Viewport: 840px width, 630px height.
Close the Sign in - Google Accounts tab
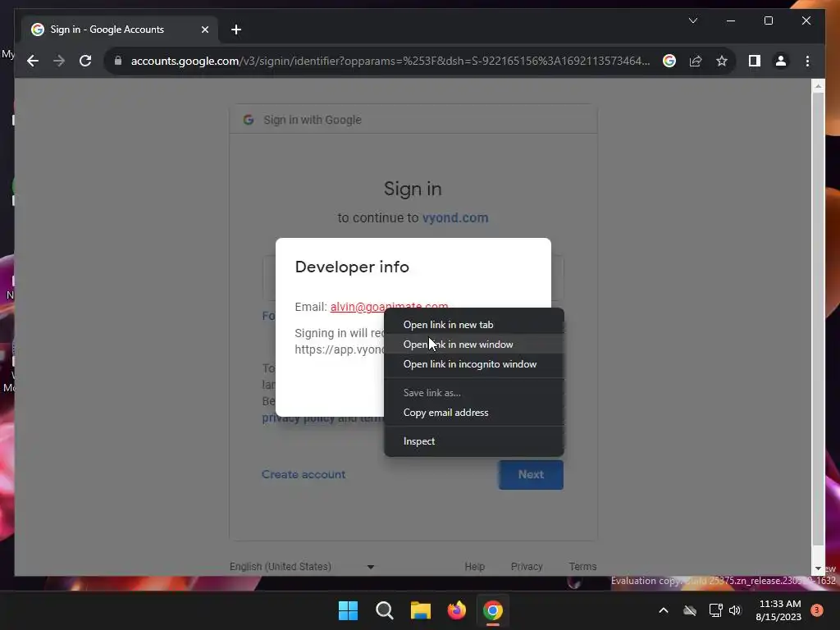click(x=204, y=30)
